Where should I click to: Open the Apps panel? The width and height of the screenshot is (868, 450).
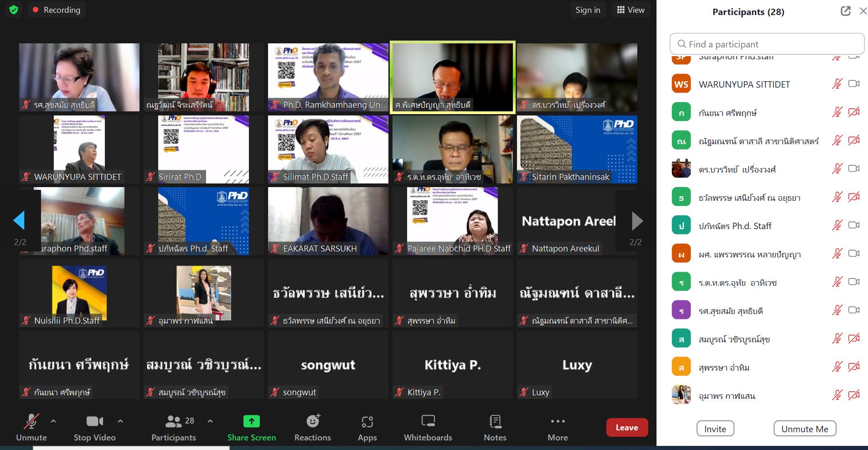367,428
